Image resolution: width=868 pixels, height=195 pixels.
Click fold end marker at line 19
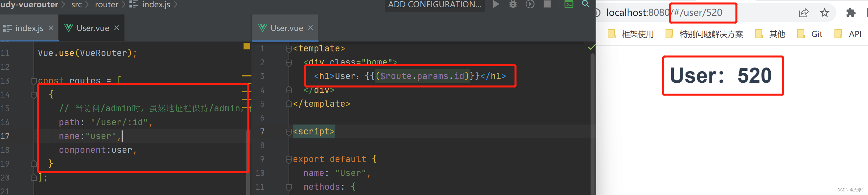pyautogui.click(x=34, y=164)
